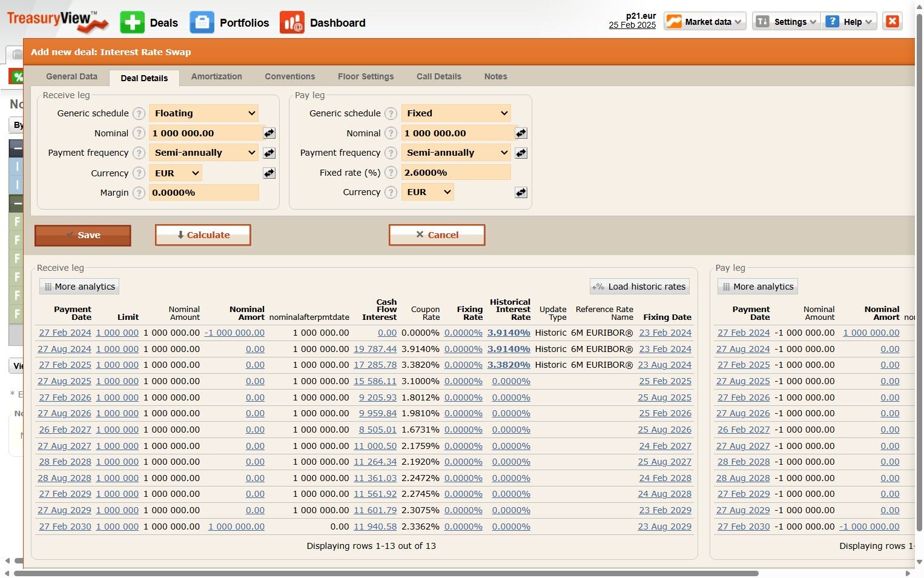Click swap arrows icon beside Receive leg Nominal
Screen dimensions: 924x578
click(269, 133)
